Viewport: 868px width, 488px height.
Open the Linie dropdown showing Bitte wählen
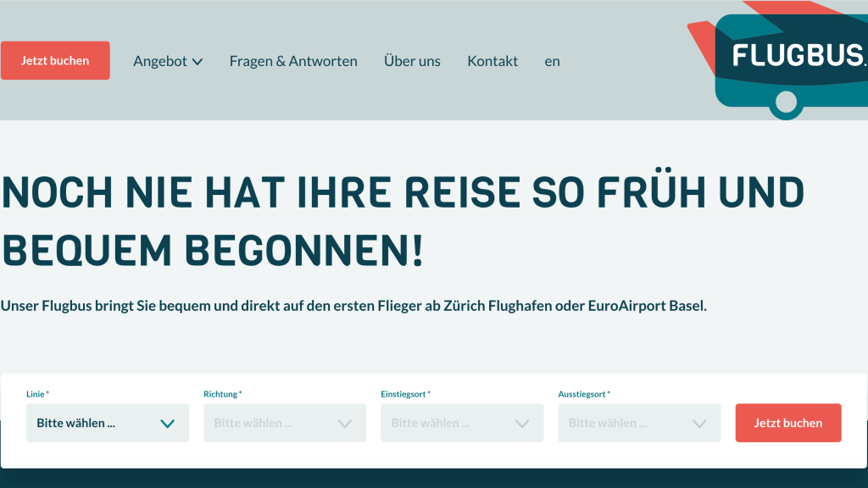coord(107,423)
